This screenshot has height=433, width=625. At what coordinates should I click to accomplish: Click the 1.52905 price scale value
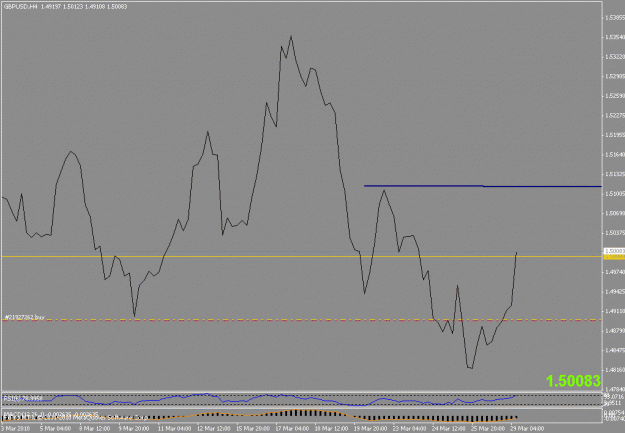615,77
